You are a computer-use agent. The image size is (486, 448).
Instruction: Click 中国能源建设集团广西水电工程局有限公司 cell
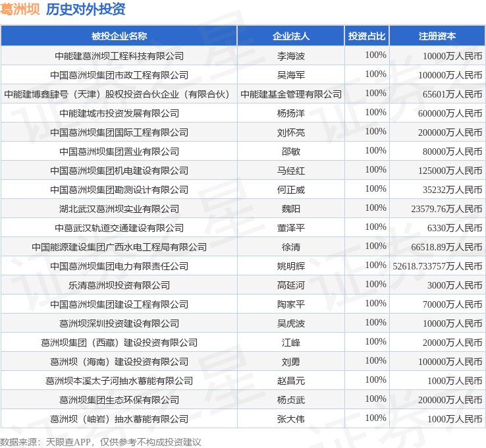[x=119, y=247]
